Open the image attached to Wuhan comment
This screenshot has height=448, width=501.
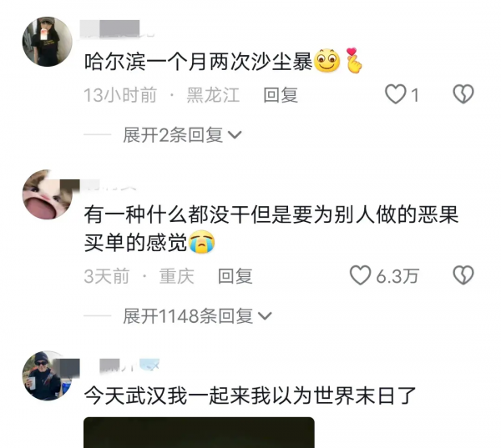tap(199, 432)
